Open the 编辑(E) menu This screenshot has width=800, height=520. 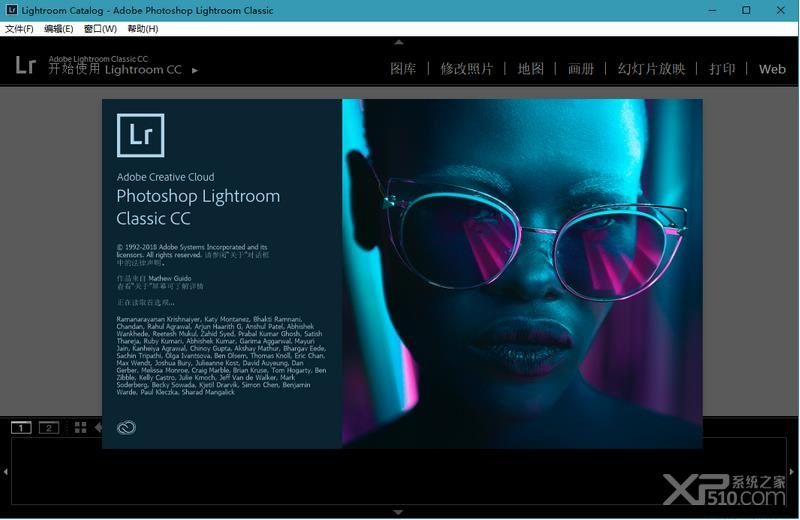point(59,29)
